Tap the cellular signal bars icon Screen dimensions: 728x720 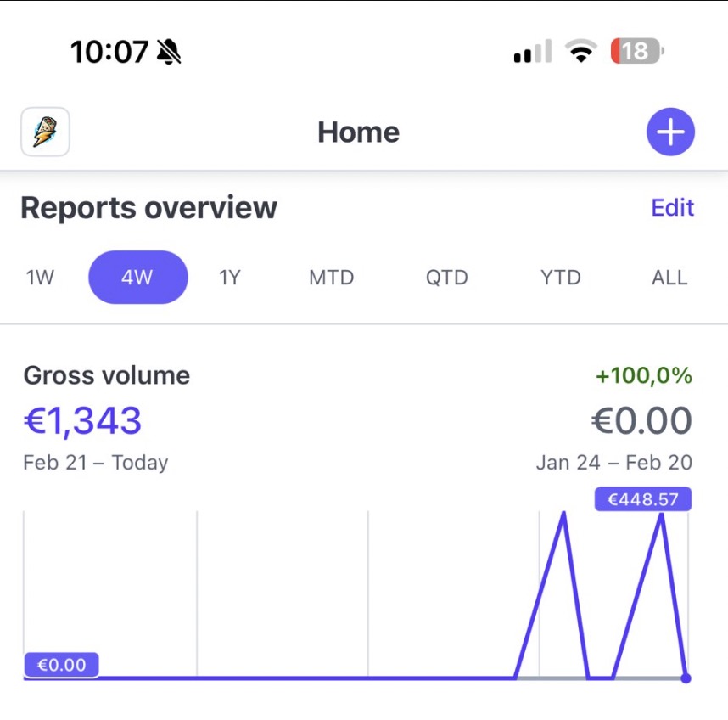click(532, 53)
